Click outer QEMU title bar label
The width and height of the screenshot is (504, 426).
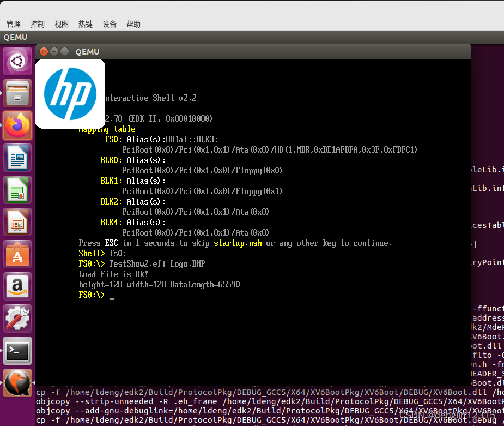point(15,37)
